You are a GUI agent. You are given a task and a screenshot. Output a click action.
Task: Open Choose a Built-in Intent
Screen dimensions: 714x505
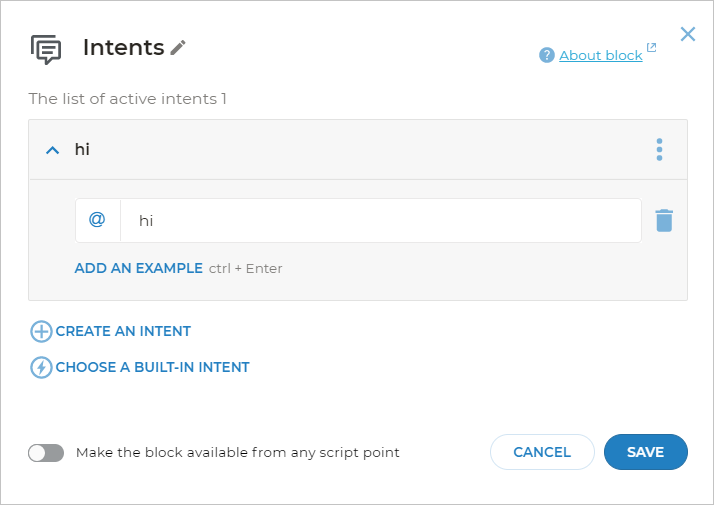coord(152,367)
